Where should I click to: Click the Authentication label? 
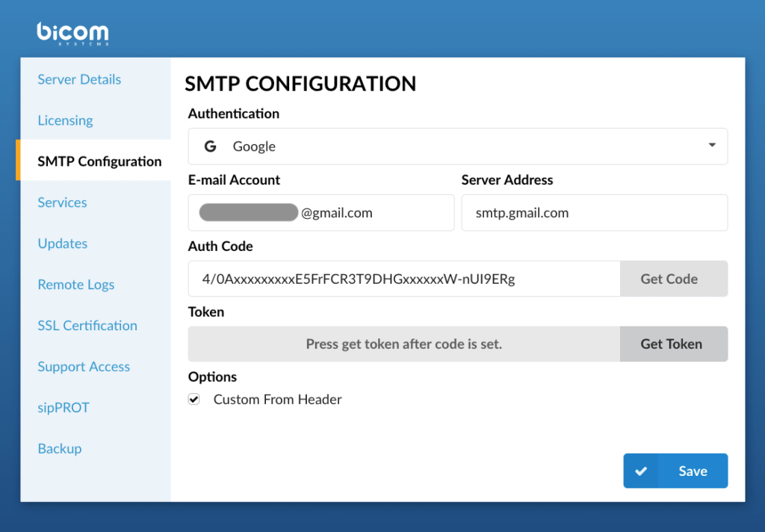point(234,114)
